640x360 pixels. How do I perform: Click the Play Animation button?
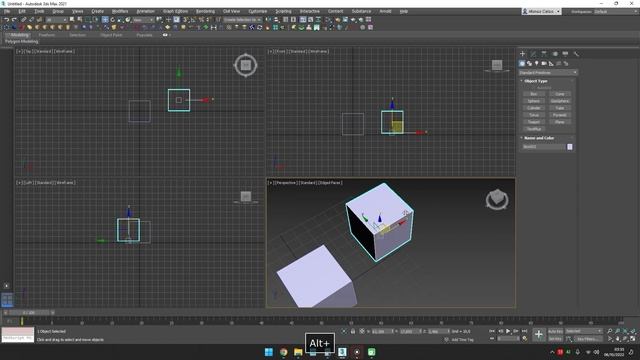(508, 331)
